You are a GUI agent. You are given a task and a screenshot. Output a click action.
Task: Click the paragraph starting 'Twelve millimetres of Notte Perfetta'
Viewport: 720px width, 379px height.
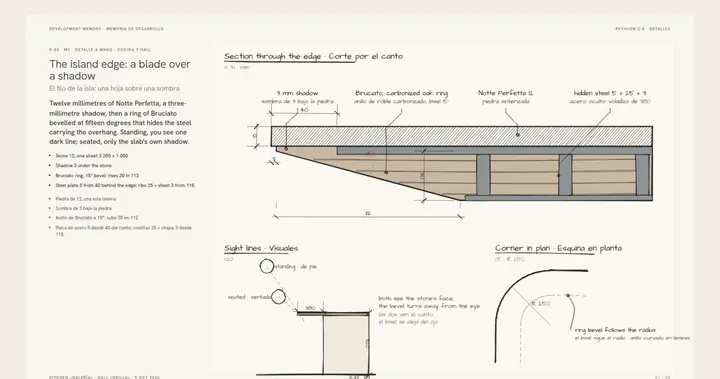point(120,123)
